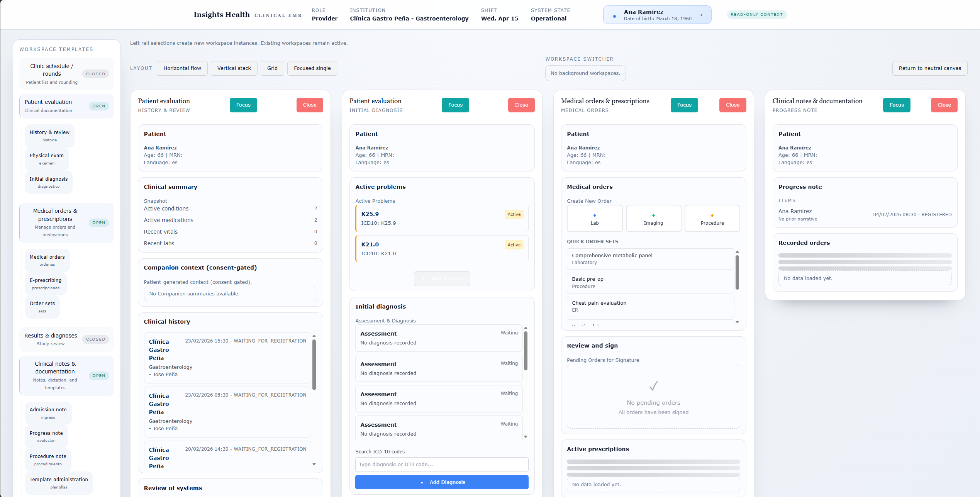
Task: Select Physical exam sub-item
Action: point(47,159)
